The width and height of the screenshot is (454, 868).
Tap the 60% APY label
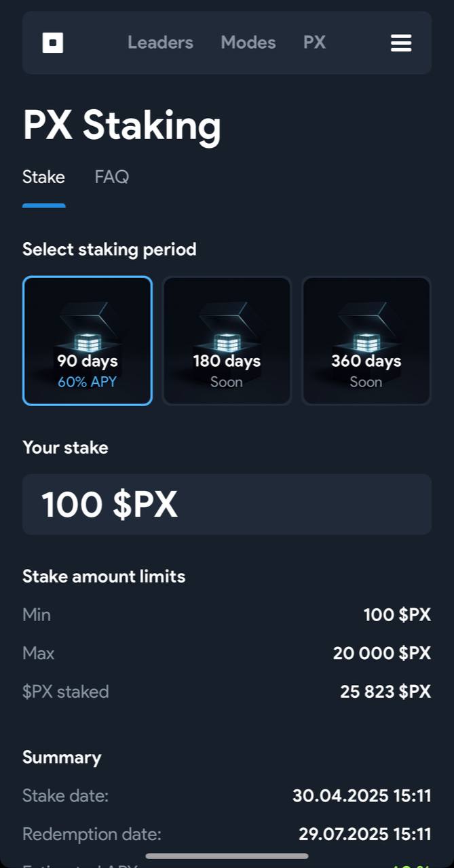(88, 382)
